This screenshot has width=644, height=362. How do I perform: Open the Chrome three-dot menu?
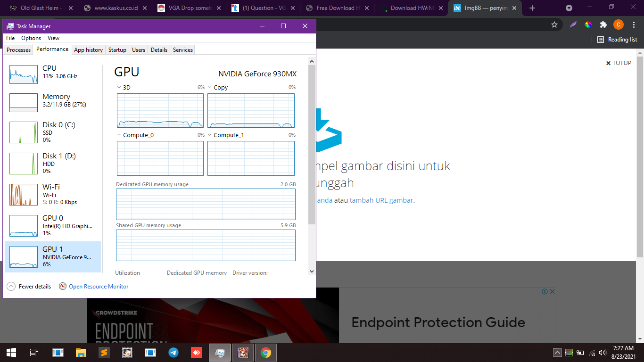click(633, 25)
